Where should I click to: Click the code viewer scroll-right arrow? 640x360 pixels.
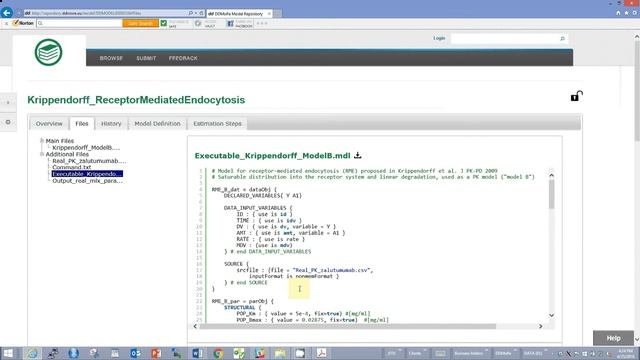tap(541, 327)
